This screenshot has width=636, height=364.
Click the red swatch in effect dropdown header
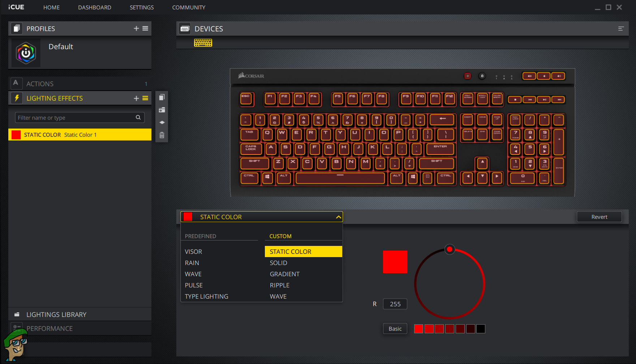pyautogui.click(x=188, y=217)
